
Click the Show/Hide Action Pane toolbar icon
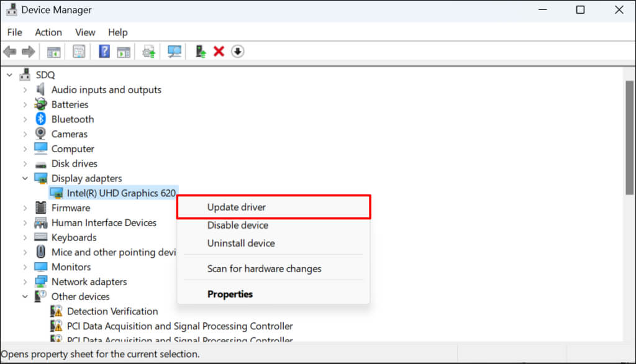tap(124, 52)
